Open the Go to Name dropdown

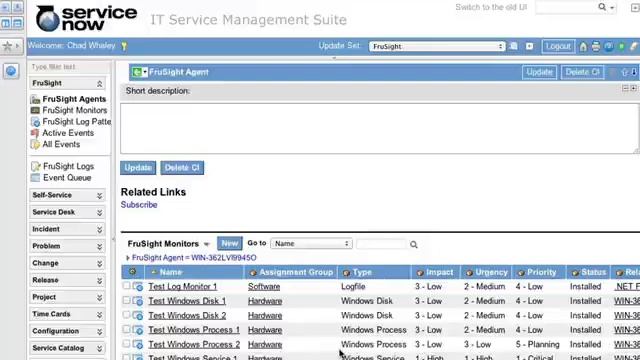click(x=311, y=244)
